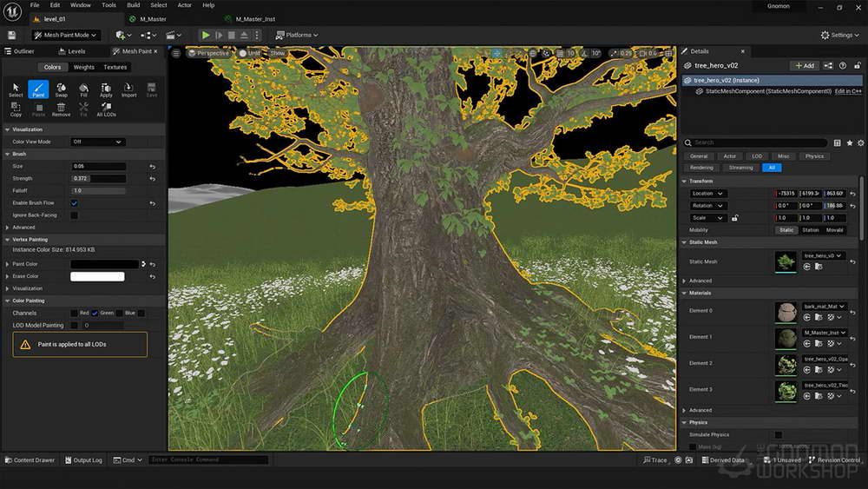The image size is (868, 489).
Task: Collapse the Brush section
Action: coord(7,154)
